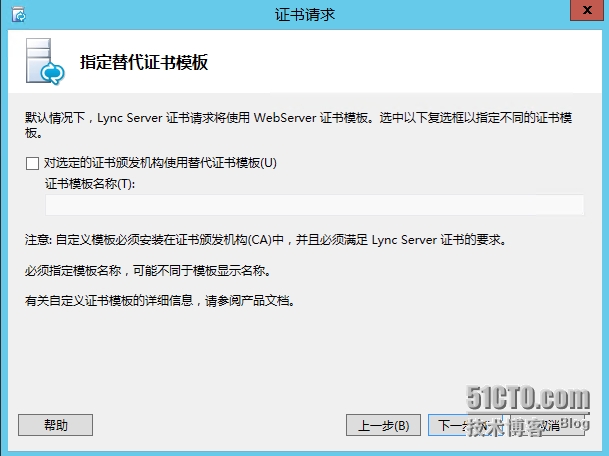
Task: Proceed with the 下一步 button
Action: (x=465, y=425)
